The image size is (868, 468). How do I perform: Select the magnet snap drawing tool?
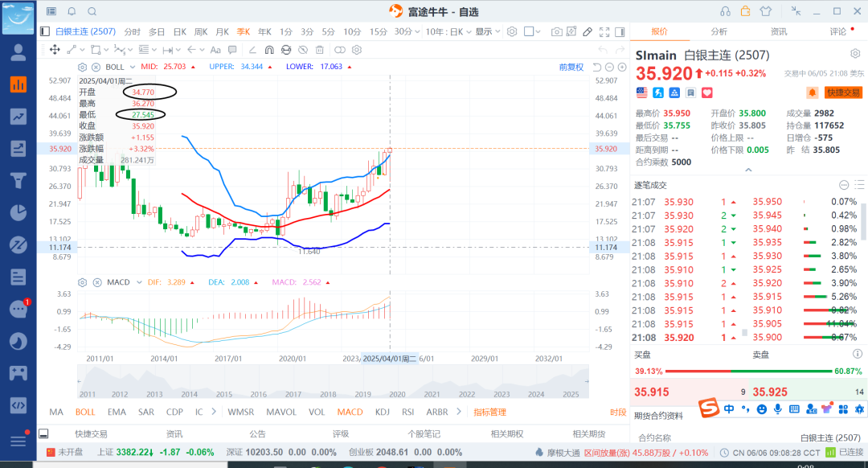(269, 50)
